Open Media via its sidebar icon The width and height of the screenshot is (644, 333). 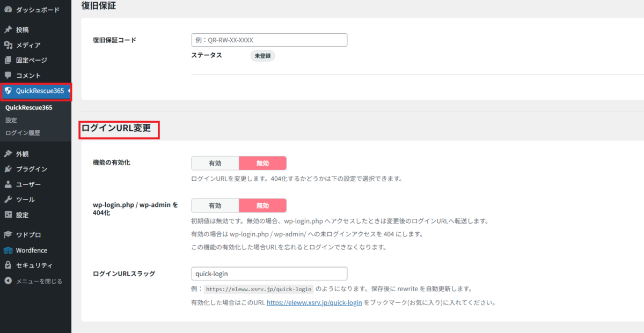(8, 45)
